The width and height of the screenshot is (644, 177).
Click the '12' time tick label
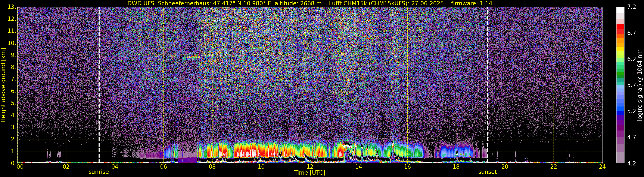pos(310,167)
